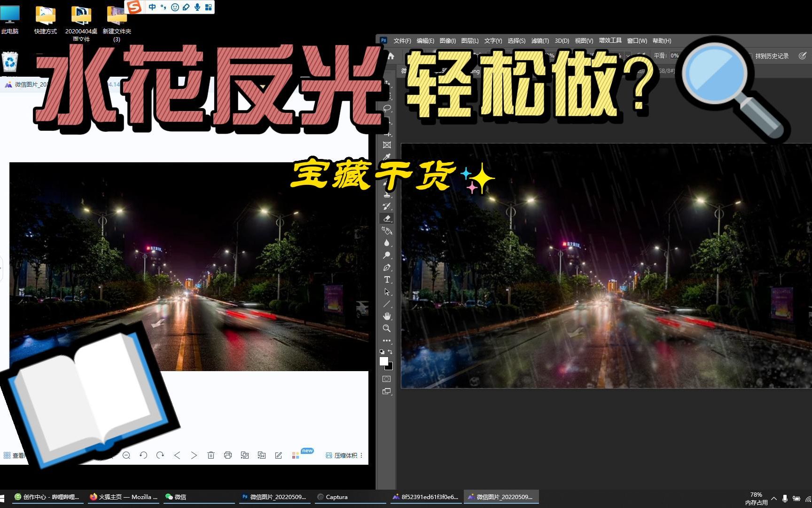Click the 平滑 percentage input field
The image size is (812, 508).
(675, 56)
